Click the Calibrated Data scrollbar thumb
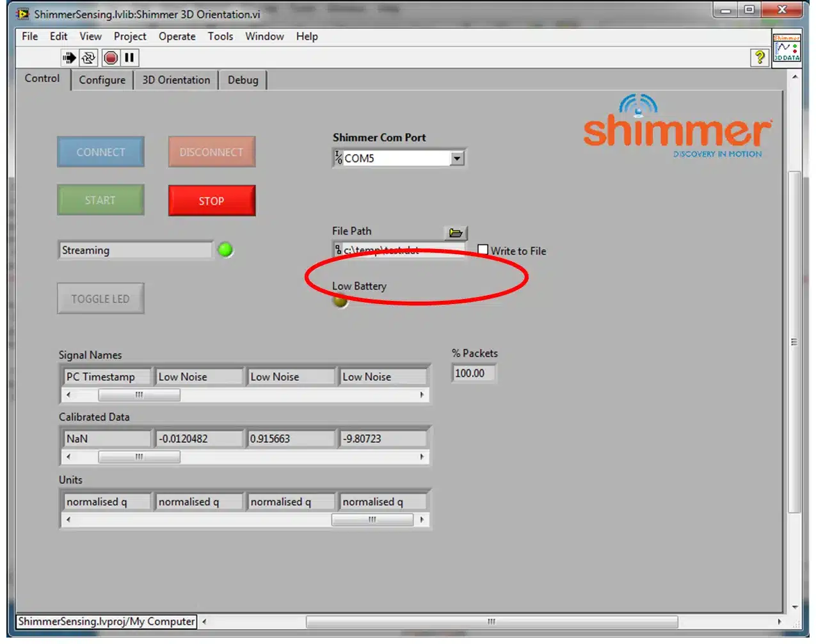816x644 pixels. pyautogui.click(x=139, y=457)
